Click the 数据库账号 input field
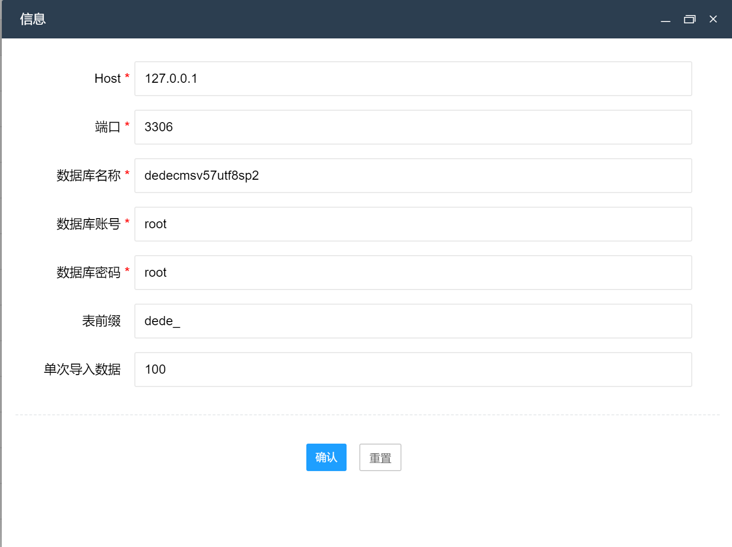The height and width of the screenshot is (547, 732). coord(413,224)
